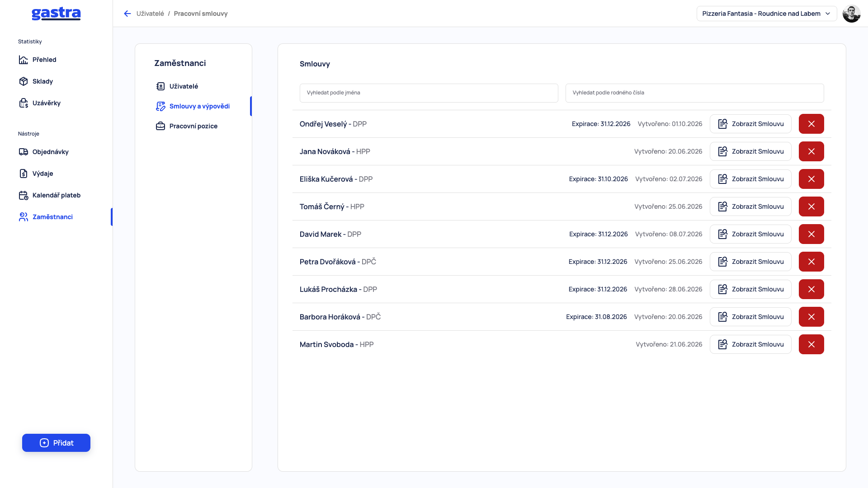868x488 pixels.
Task: View Petra Dvořáková's contract
Action: (750, 262)
